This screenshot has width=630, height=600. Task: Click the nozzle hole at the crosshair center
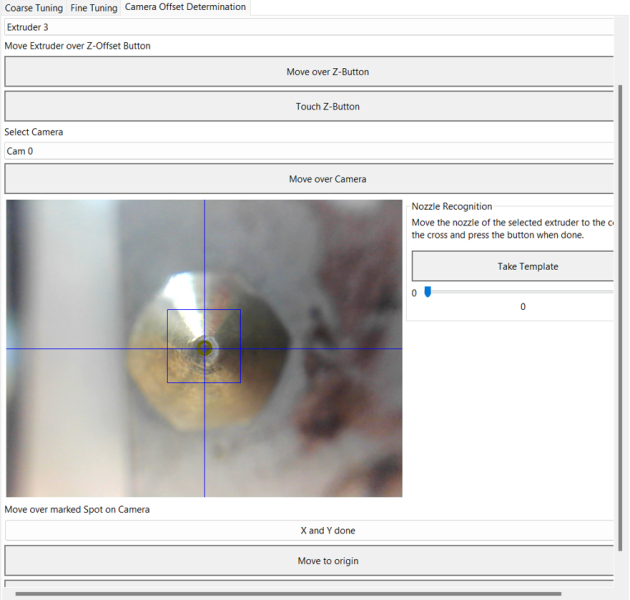click(205, 348)
